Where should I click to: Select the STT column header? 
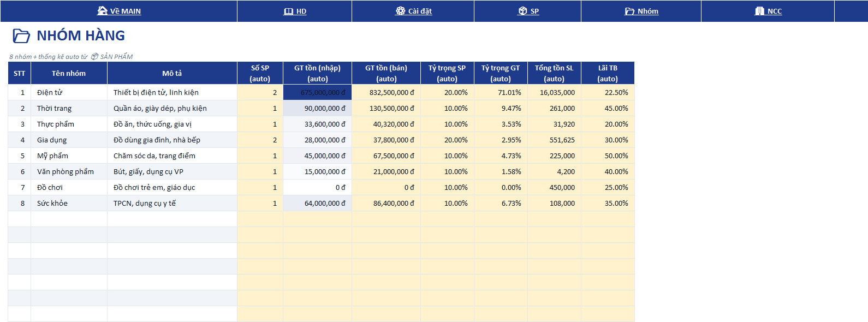coord(20,73)
